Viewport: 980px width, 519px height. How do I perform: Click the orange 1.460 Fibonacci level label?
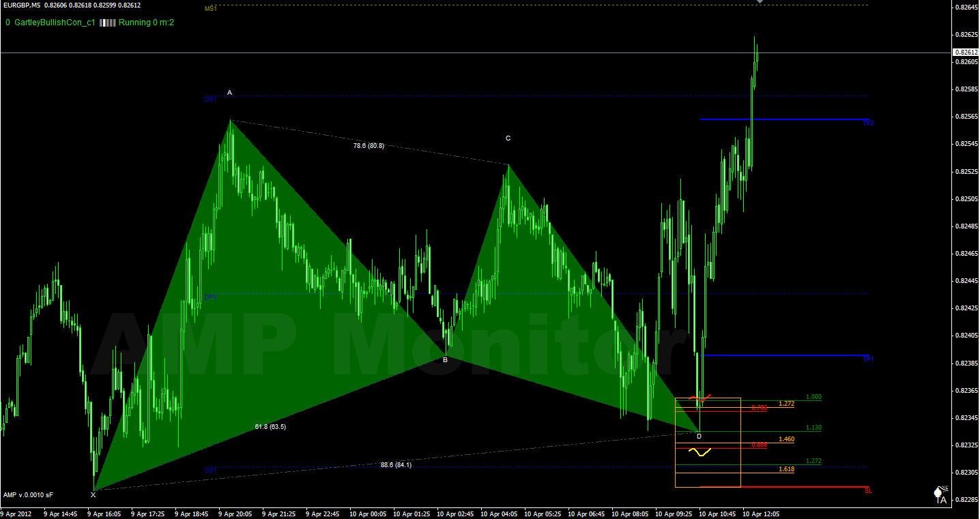click(786, 439)
